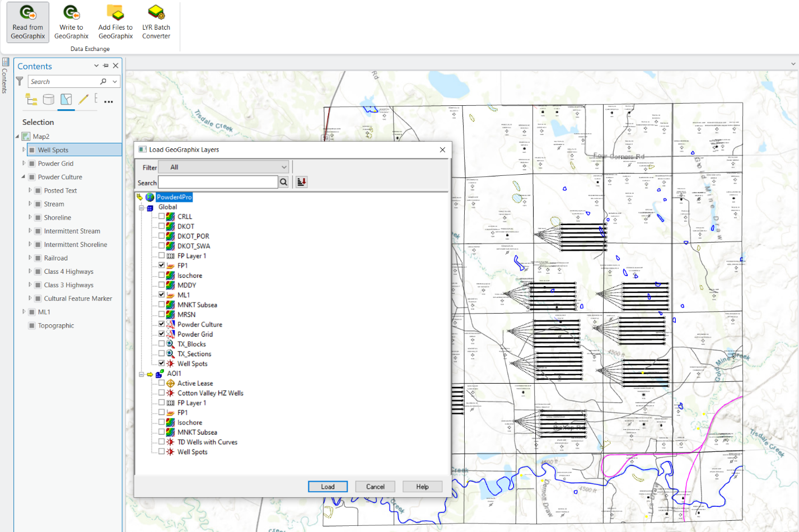Collapse the Powder Culture group layer
799x532 pixels.
[x=24, y=177]
